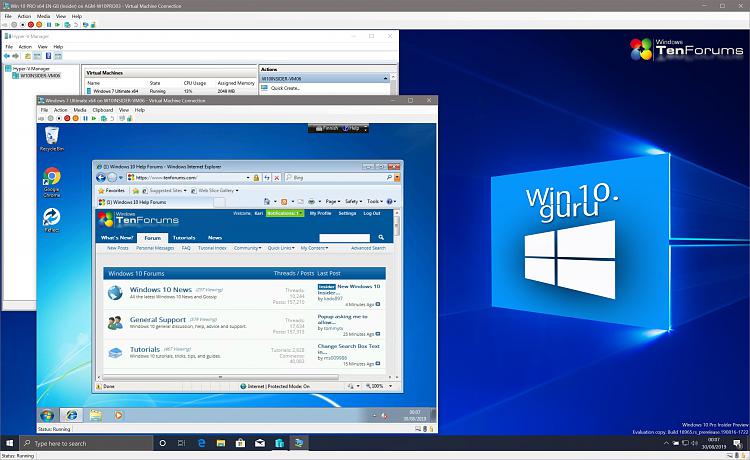The height and width of the screenshot is (460, 750).
Task: Open the Windows 7 Start orb
Action: click(47, 415)
